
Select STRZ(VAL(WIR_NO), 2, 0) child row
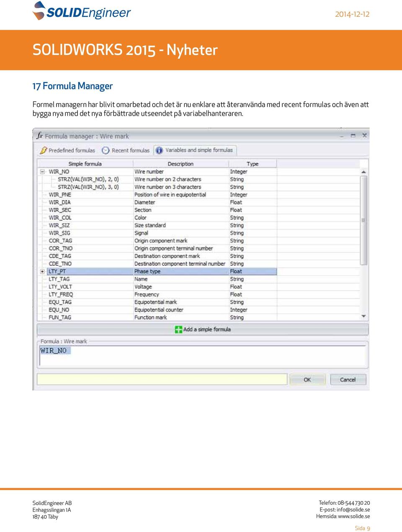point(157,179)
